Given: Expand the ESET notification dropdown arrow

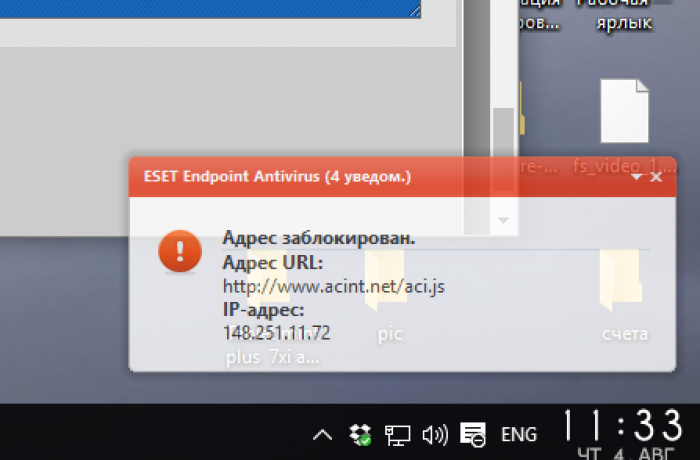Looking at the screenshot, I should pos(637,177).
